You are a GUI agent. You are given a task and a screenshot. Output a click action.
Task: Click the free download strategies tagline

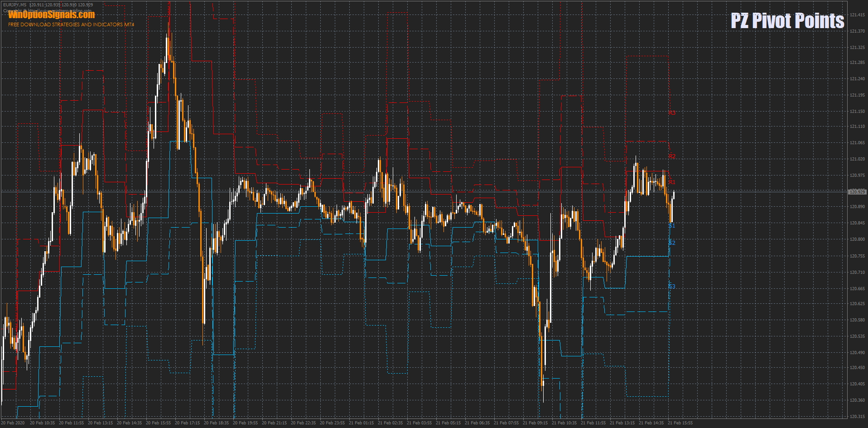(x=71, y=24)
